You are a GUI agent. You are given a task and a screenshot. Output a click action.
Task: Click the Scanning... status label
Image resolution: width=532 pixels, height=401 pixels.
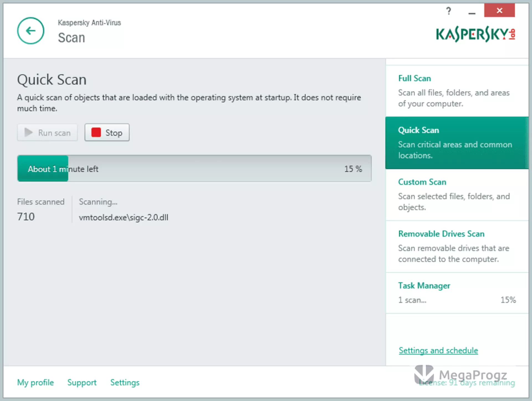tap(98, 202)
